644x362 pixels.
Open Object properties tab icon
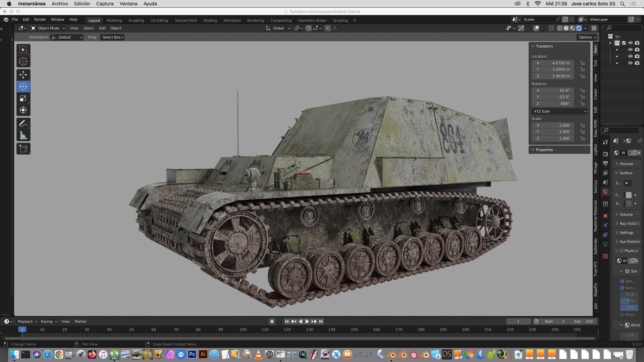pos(605,216)
